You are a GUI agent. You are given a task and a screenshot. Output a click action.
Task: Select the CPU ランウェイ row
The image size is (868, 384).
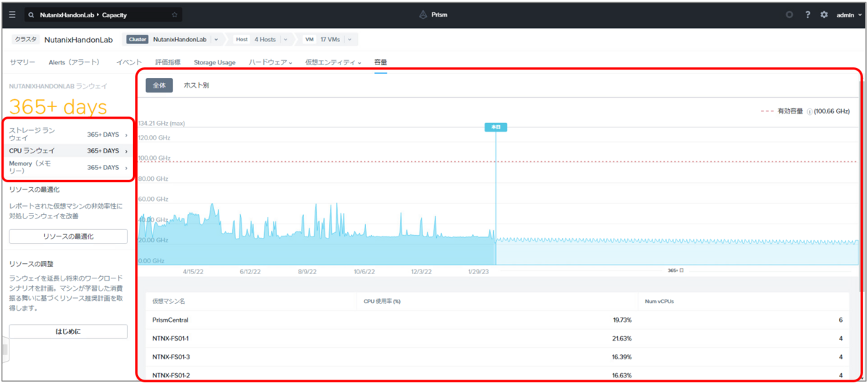[68, 150]
